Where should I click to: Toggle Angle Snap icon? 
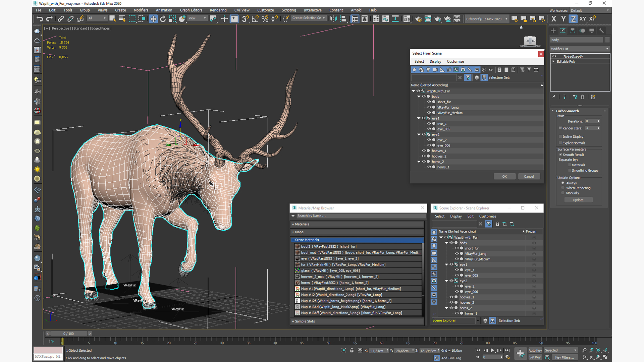pyautogui.click(x=255, y=19)
